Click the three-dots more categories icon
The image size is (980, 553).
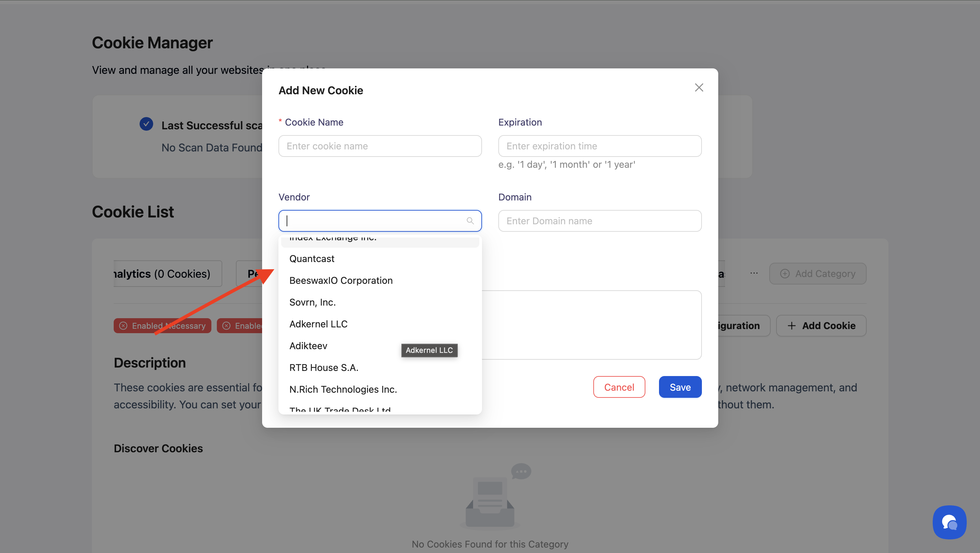754,273
